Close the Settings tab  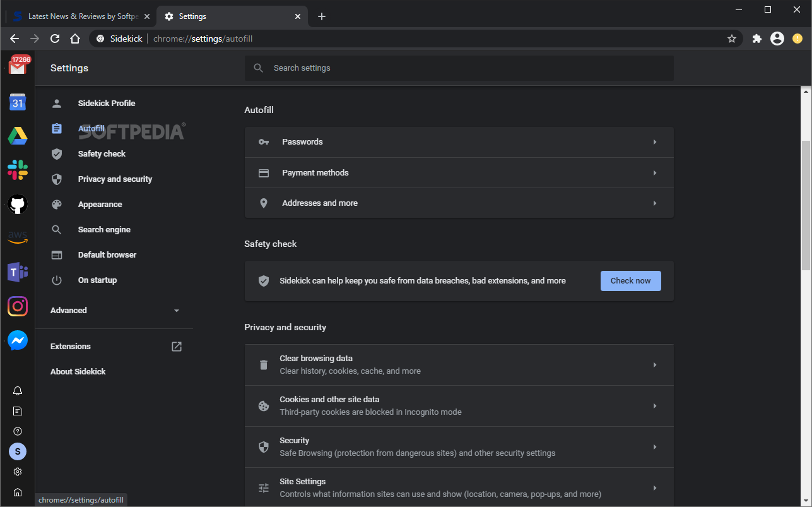pyautogui.click(x=298, y=16)
